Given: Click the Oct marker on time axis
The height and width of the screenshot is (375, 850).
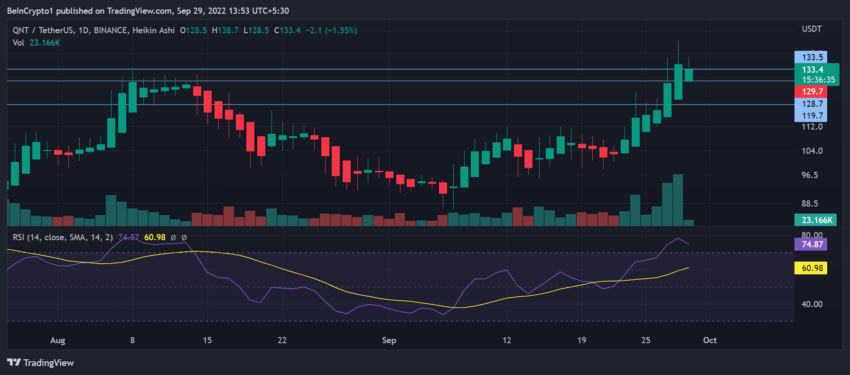Looking at the screenshot, I should 710,340.
